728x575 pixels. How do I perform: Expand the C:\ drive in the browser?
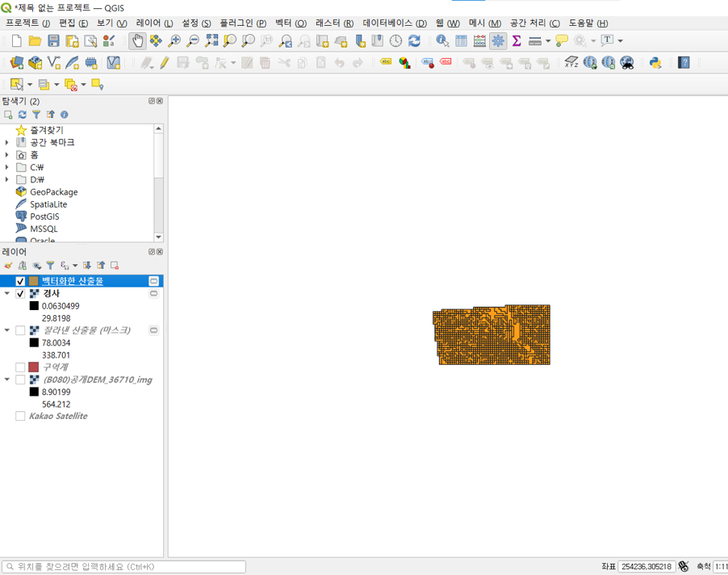click(6, 167)
